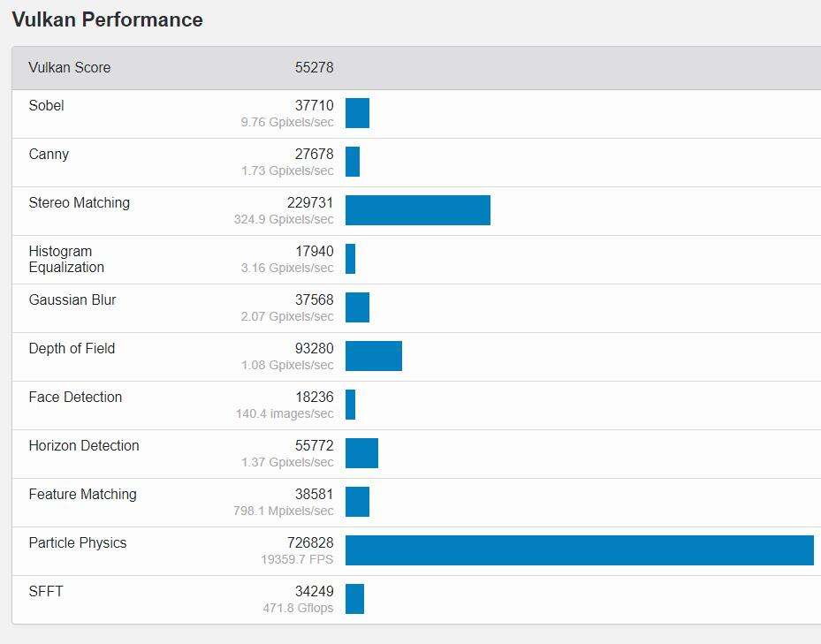Click the Depth of Field label
The image size is (821, 644).
click(x=72, y=349)
